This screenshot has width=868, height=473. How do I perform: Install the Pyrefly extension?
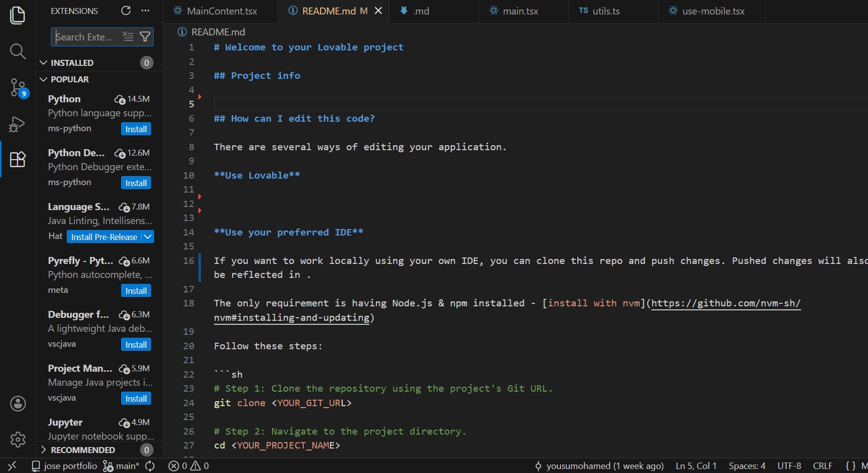[x=136, y=291]
